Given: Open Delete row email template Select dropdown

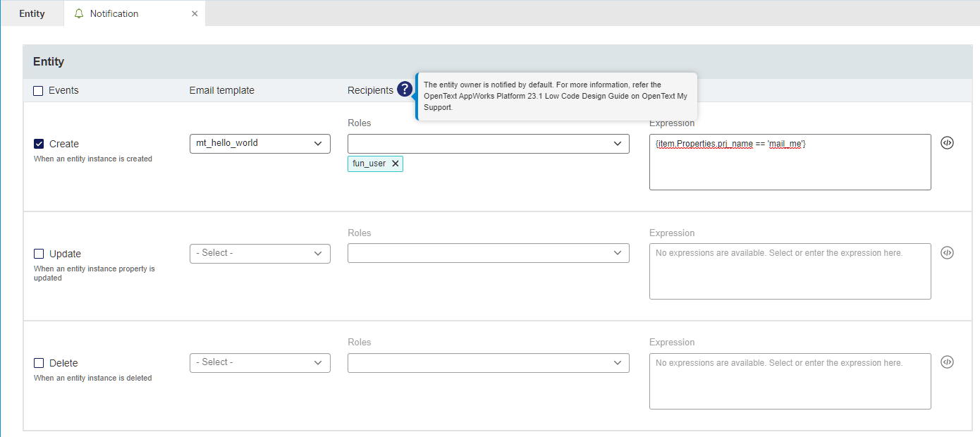Looking at the screenshot, I should (x=259, y=362).
